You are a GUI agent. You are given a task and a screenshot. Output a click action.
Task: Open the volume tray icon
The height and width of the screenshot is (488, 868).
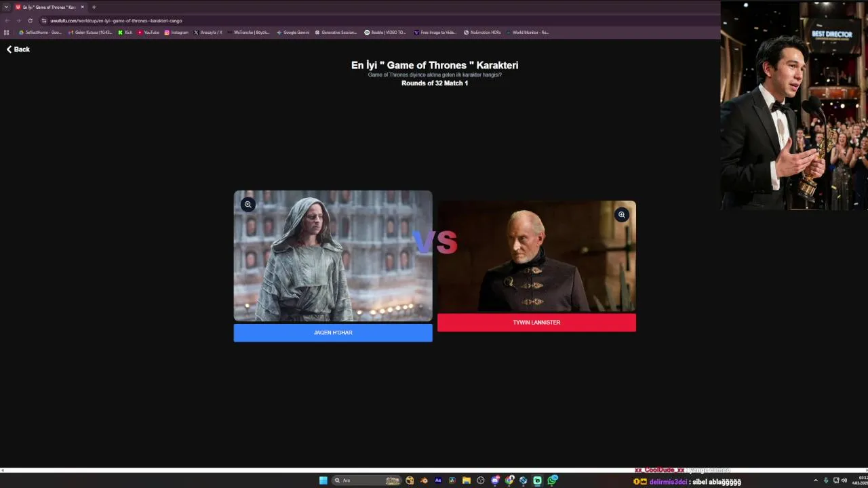[844, 481]
